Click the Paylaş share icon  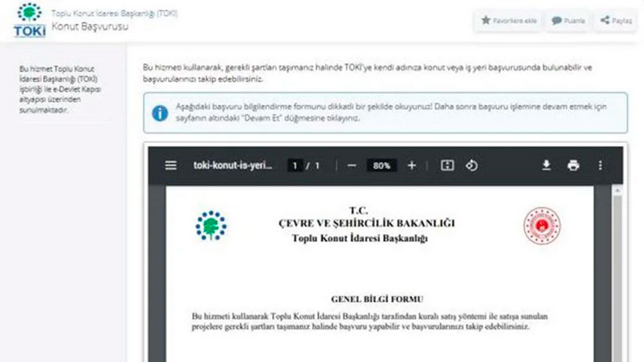pyautogui.click(x=605, y=21)
